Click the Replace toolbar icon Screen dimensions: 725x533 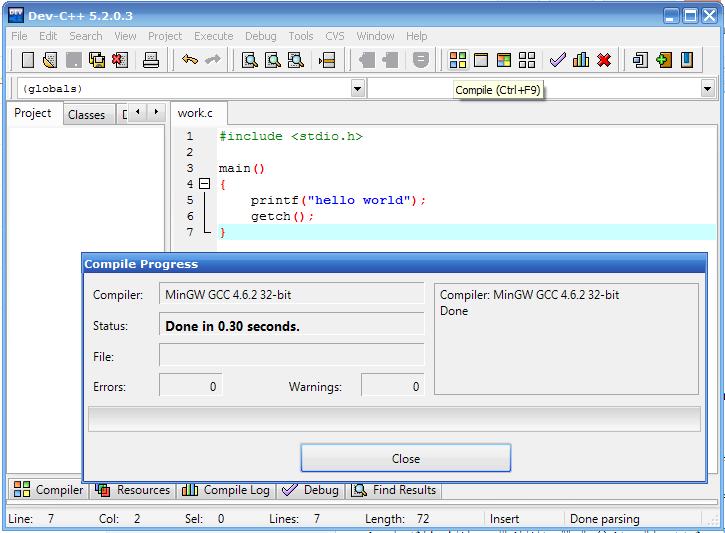pos(273,60)
